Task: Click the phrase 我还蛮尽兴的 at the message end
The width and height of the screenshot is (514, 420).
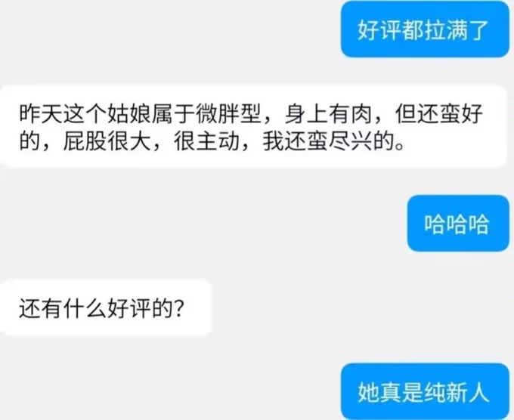Action: [329, 141]
